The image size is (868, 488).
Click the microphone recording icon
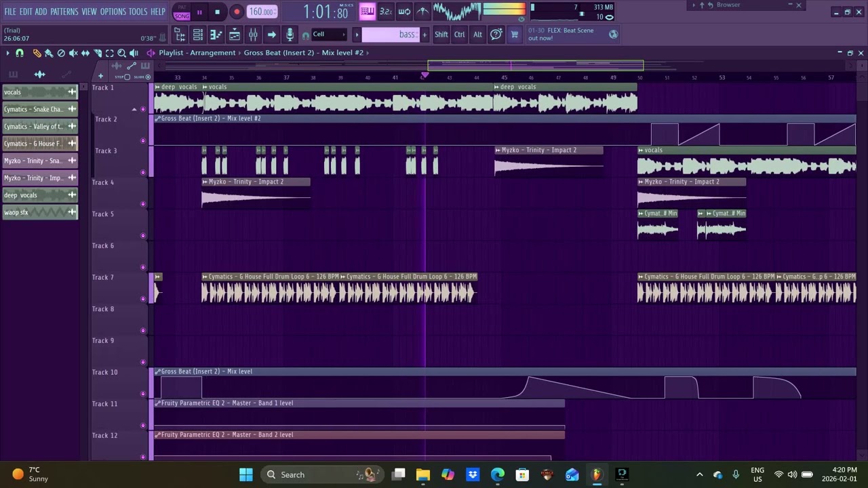click(x=290, y=35)
